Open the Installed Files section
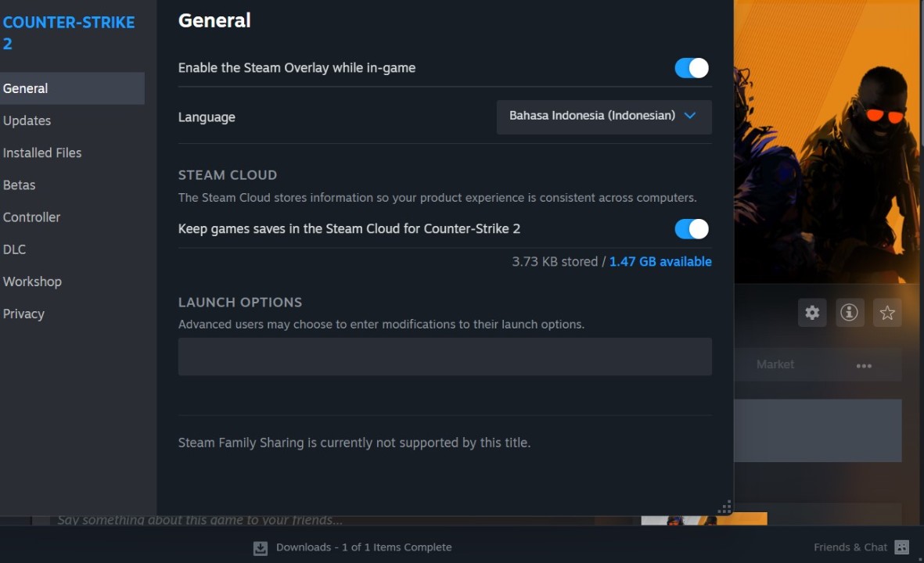Screen dimensions: 924x563 point(42,153)
